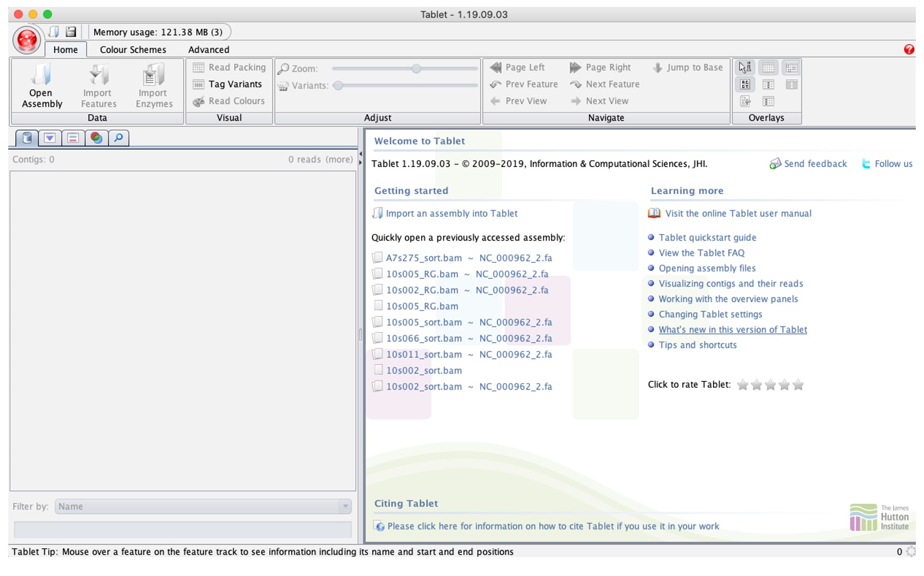The image size is (924, 576).
Task: Click the Zoom slider handle
Action: click(x=416, y=68)
